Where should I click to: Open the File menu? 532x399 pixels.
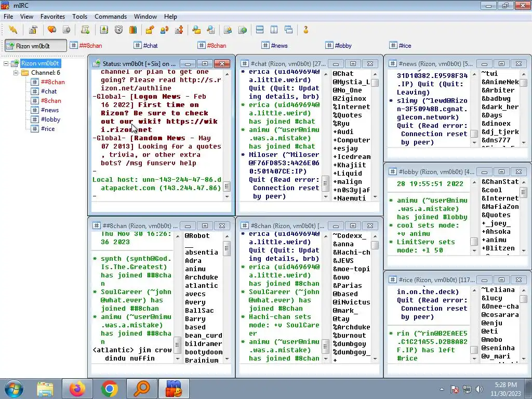pyautogui.click(x=8, y=16)
